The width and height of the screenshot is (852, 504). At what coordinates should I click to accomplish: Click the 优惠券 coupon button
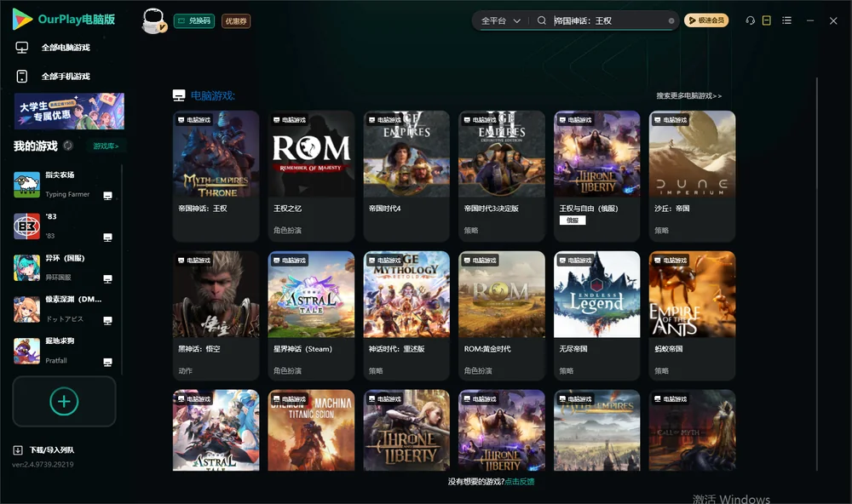236,21
